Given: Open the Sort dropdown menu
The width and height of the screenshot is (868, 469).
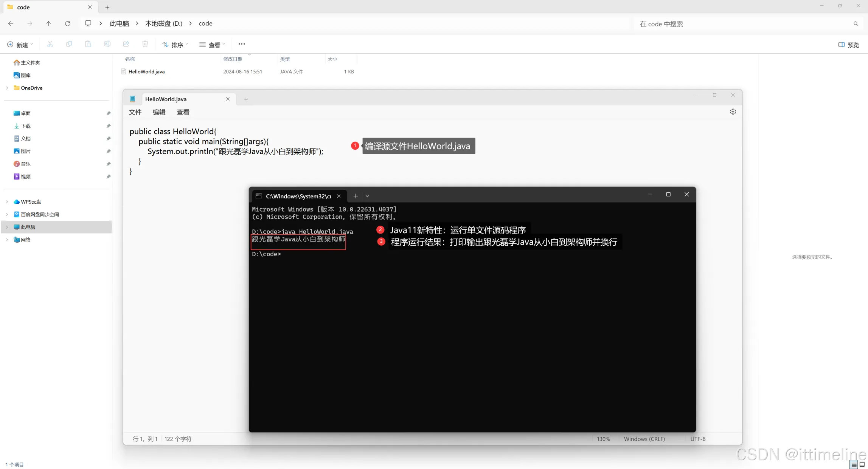Looking at the screenshot, I should tap(175, 45).
